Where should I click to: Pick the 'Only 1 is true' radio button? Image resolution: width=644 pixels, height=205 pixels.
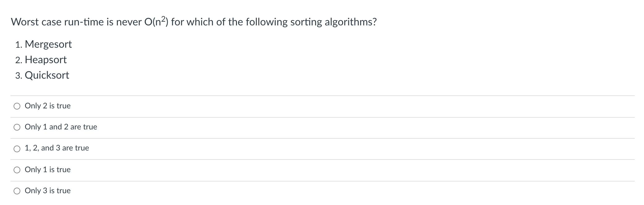(x=17, y=170)
